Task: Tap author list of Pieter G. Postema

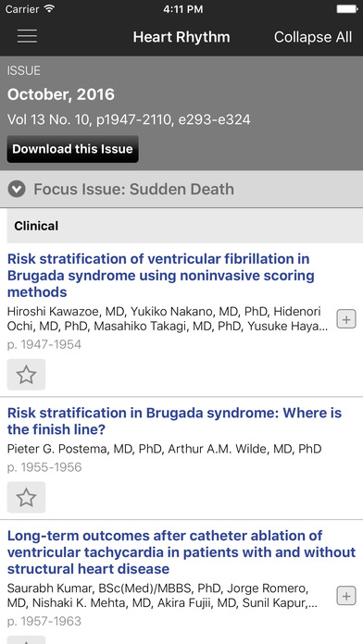Action: 165,449
